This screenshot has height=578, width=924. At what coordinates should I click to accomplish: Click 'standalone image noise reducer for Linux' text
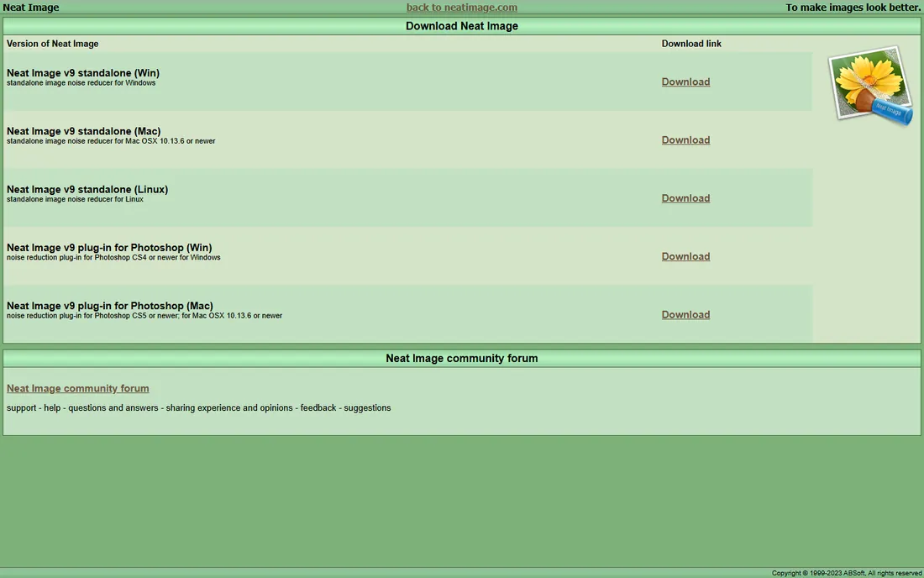click(75, 199)
